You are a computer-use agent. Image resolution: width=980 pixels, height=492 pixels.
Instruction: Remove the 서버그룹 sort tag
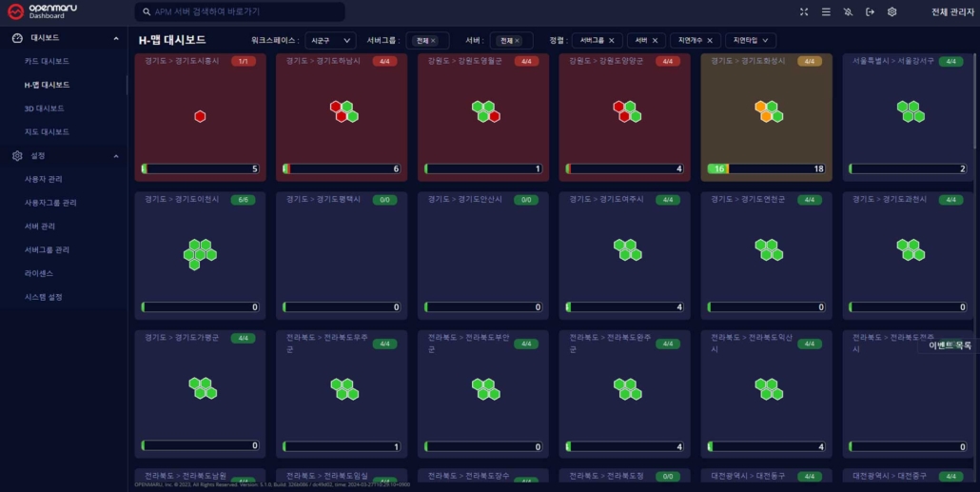(x=611, y=41)
